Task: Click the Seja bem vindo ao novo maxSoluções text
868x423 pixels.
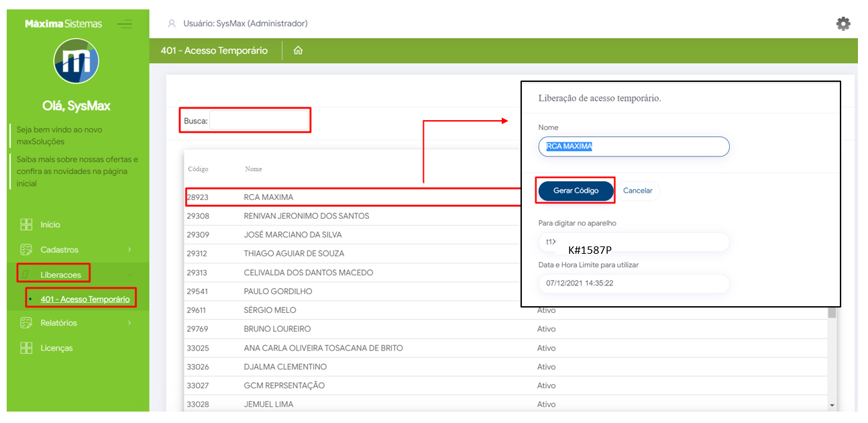Action: pyautogui.click(x=60, y=136)
